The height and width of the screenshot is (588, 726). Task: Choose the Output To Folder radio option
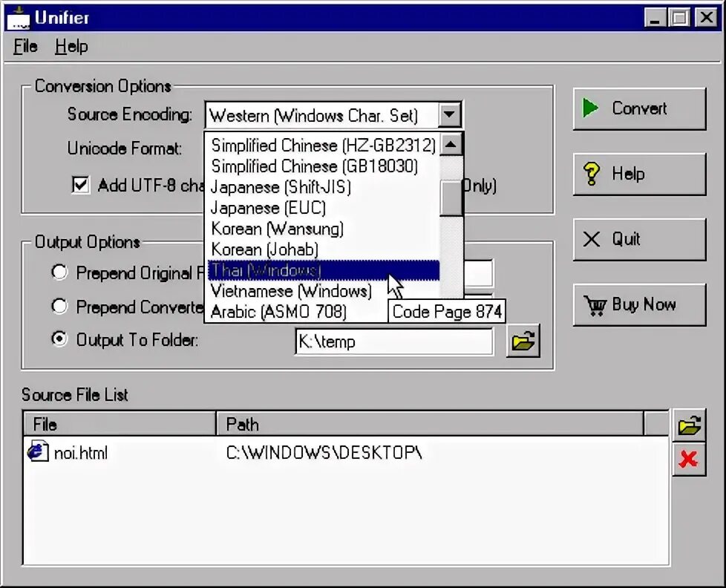59,339
